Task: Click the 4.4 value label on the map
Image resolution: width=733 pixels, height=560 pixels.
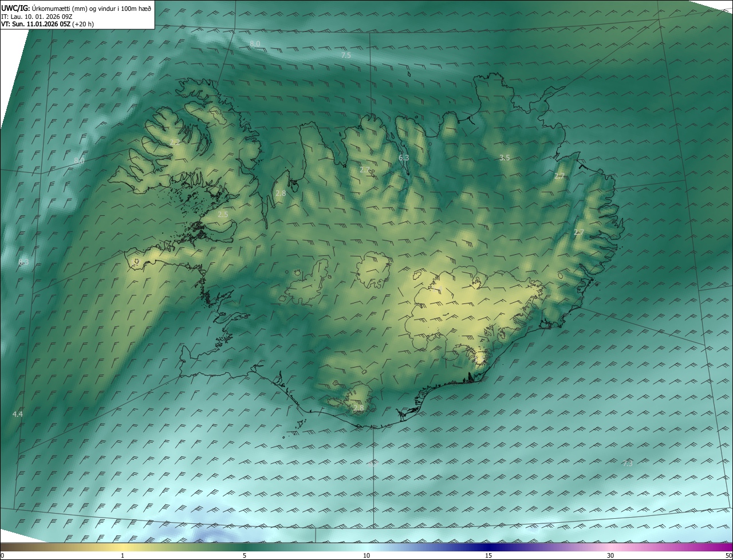Action: tap(17, 414)
